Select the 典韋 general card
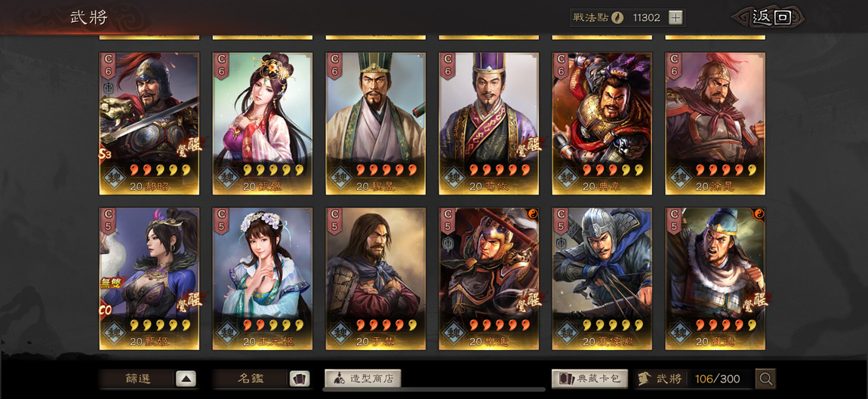 pos(602,124)
